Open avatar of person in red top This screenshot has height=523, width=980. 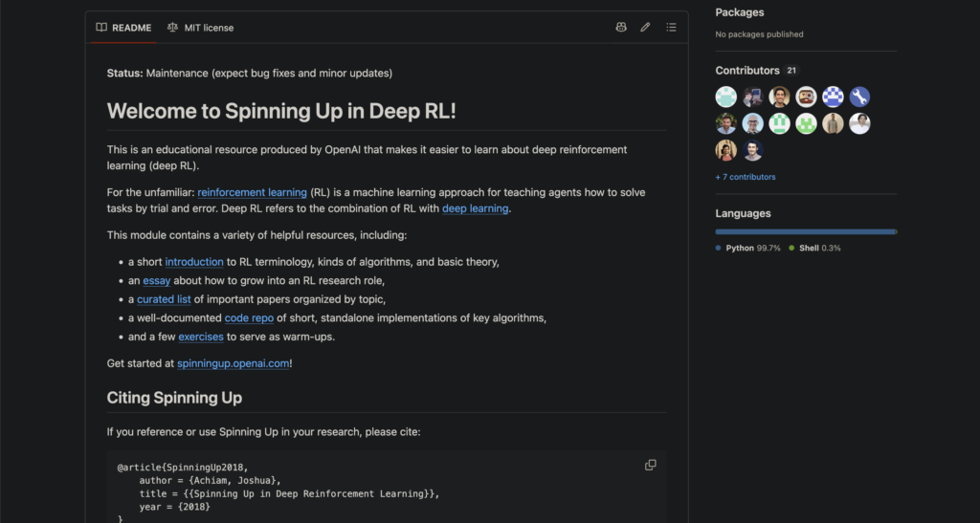click(x=725, y=150)
